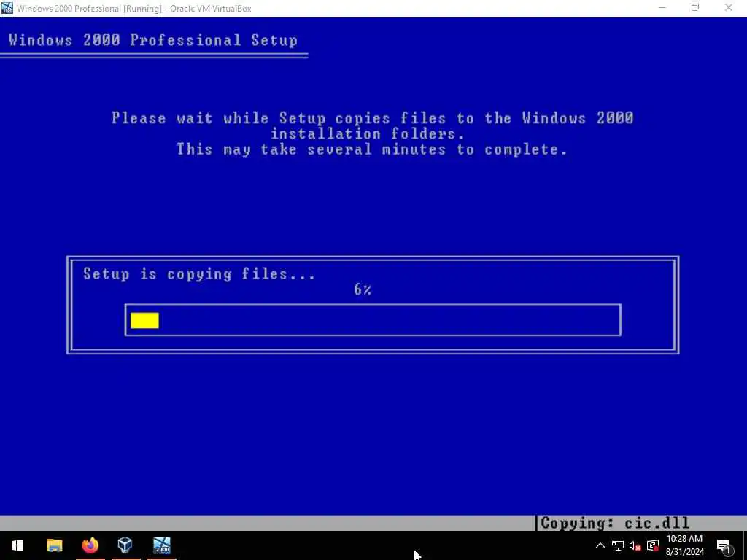Open the Windows Start menu

[18, 545]
